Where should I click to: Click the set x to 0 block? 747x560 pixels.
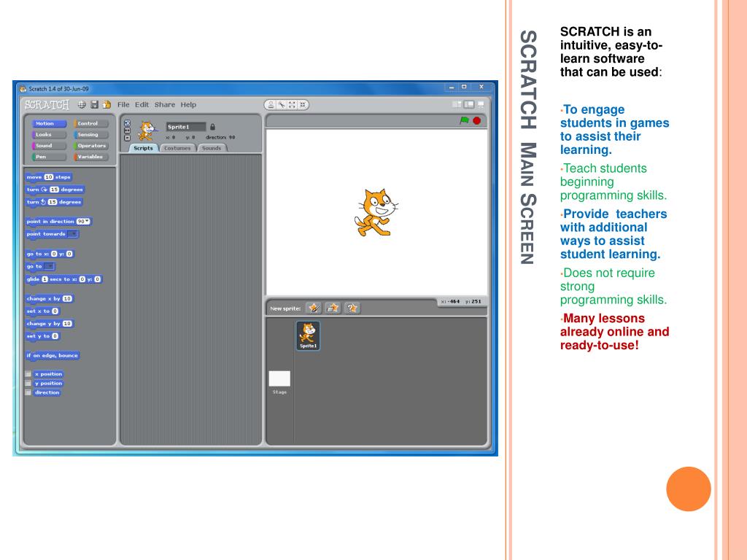point(42,311)
